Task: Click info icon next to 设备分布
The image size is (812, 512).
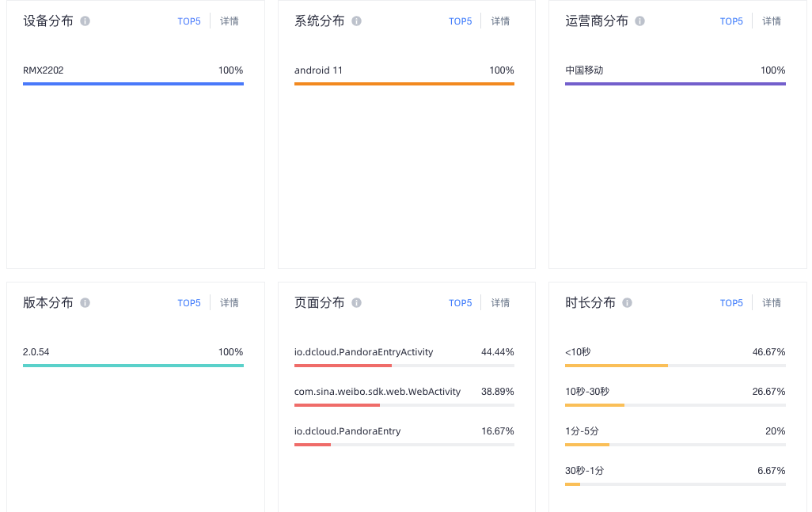Action: (85, 21)
